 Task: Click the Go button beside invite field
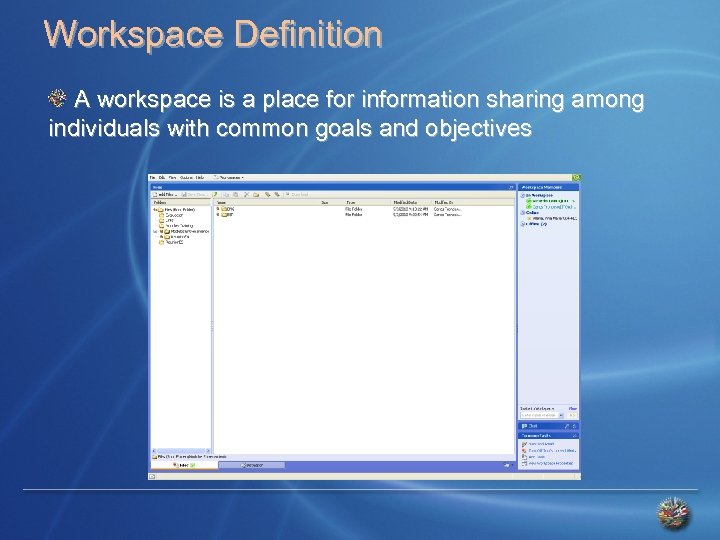572,415
